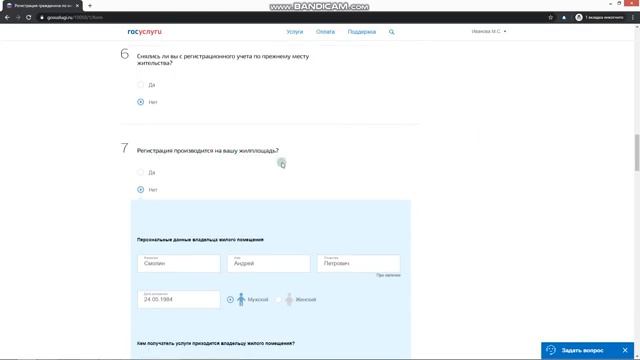Open a new browser tab with the plus icon
This screenshot has height=360, width=640.
tap(90, 6)
